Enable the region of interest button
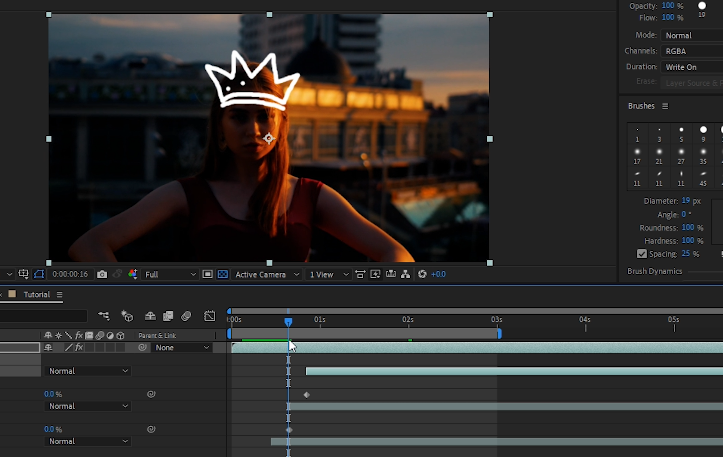The width and height of the screenshot is (723, 457). coord(207,274)
